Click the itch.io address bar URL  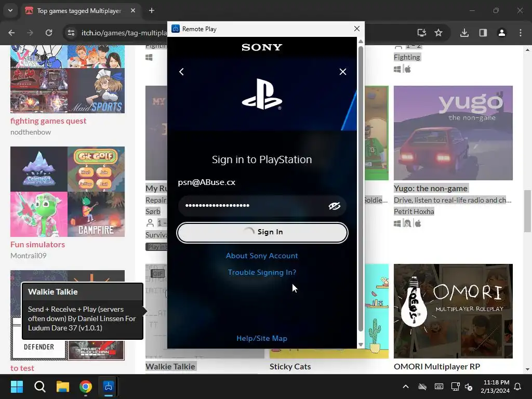124,33
